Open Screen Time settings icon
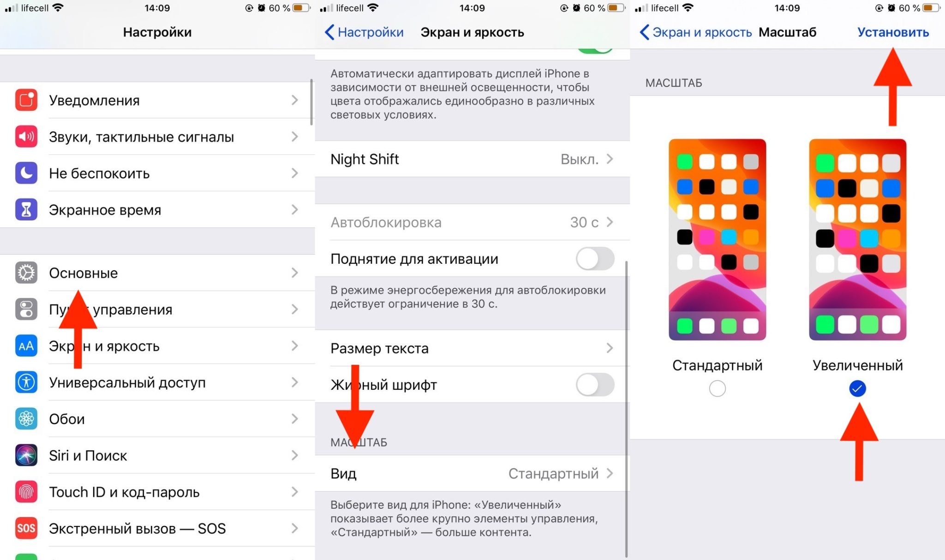This screenshot has height=560, width=945. click(x=24, y=209)
